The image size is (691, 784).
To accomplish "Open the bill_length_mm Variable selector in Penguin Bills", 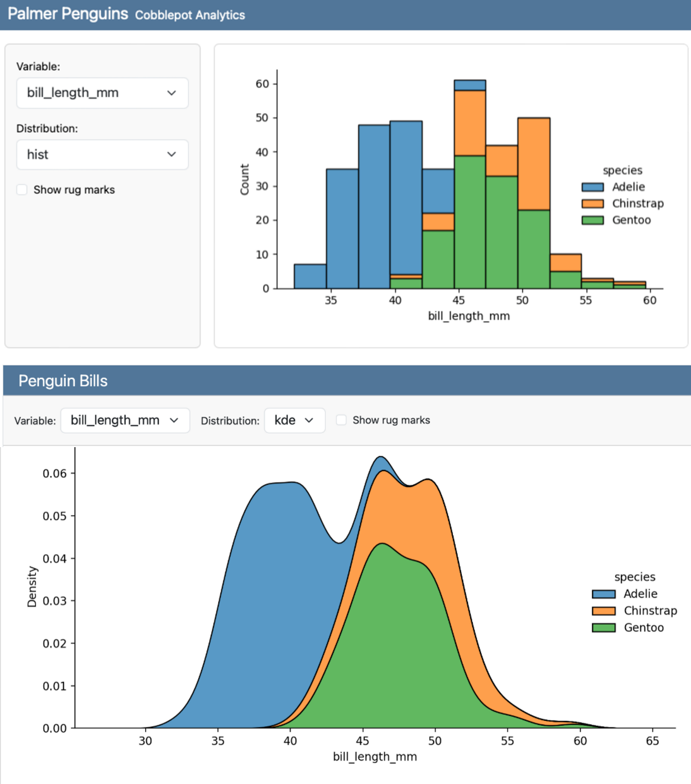I will (x=125, y=420).
